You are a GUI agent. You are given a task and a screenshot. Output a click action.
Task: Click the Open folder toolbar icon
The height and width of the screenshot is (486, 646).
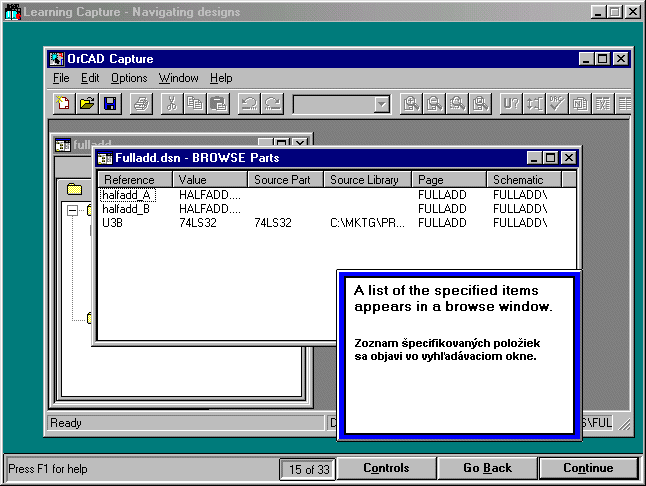pyautogui.click(x=87, y=103)
